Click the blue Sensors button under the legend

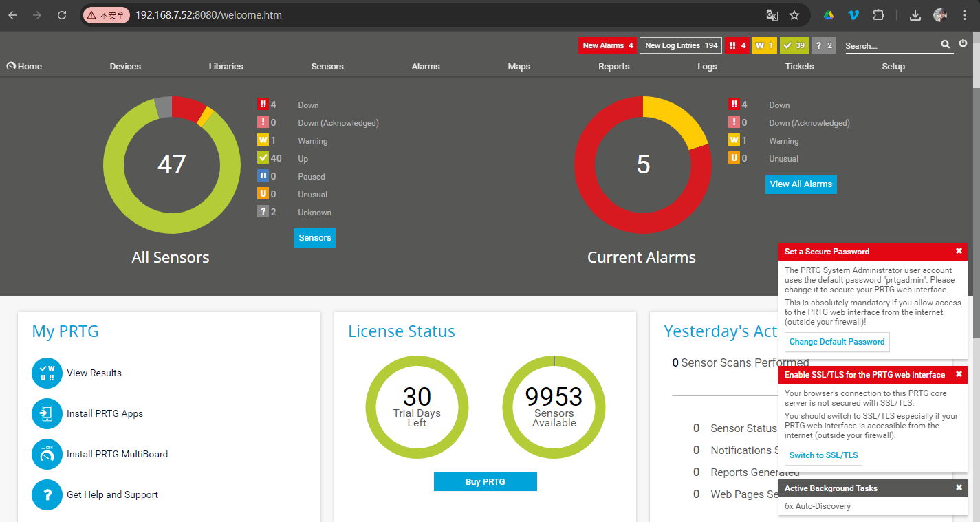[x=315, y=238]
